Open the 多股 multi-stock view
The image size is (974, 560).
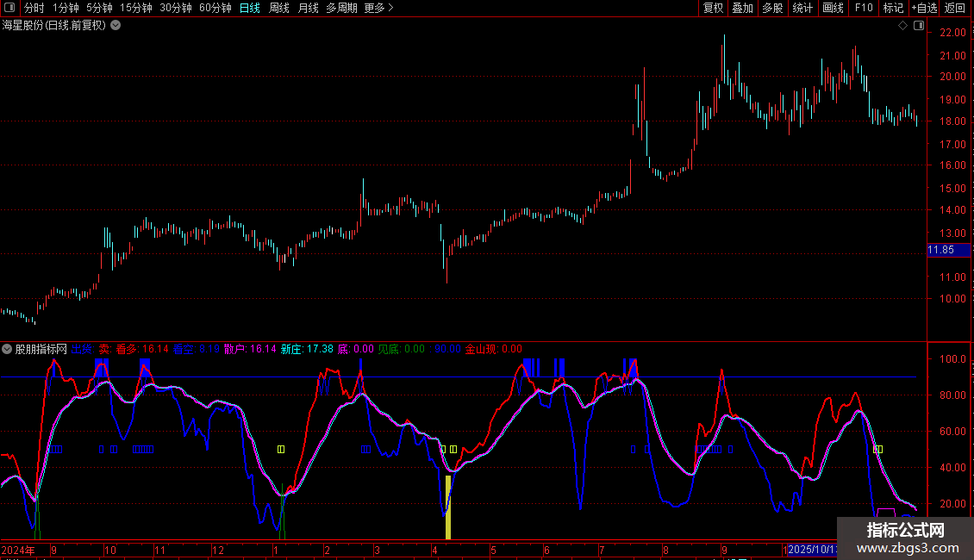pyautogui.click(x=773, y=8)
